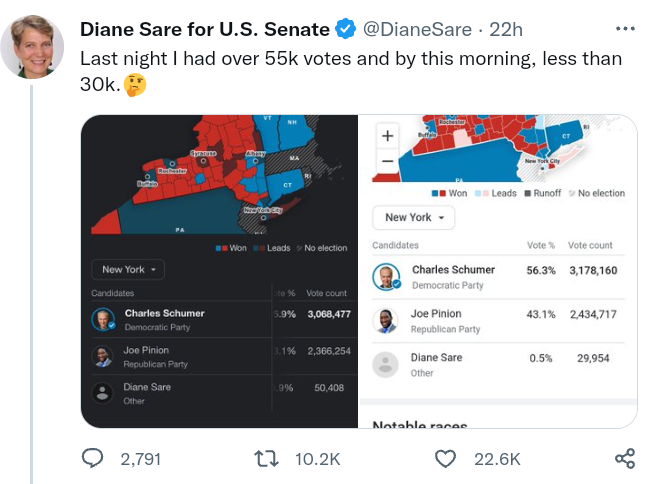Retweet using the 10.2K retweet icon
This screenshot has width=650, height=484.
267,459
